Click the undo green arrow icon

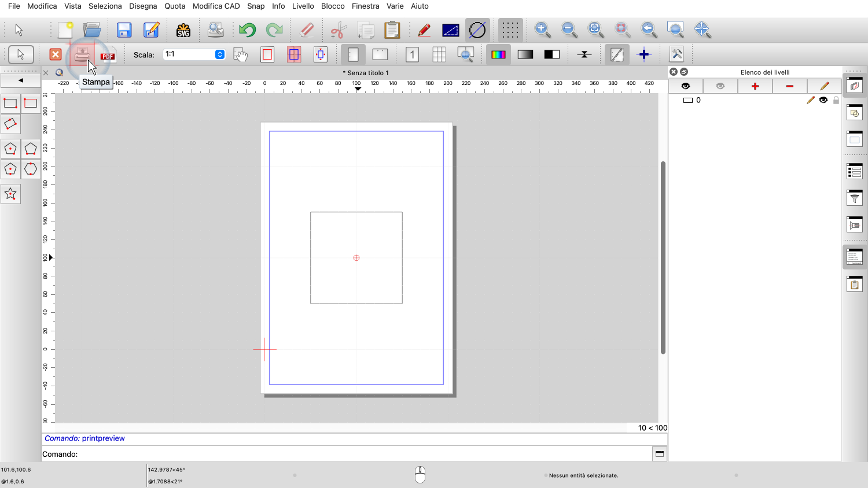coord(247,30)
